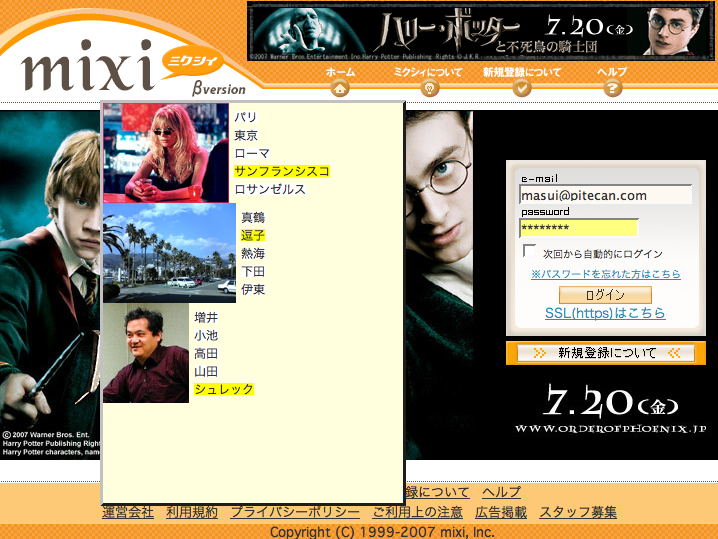Choose highlighted 逗子 option
718x539 pixels.
pos(253,235)
